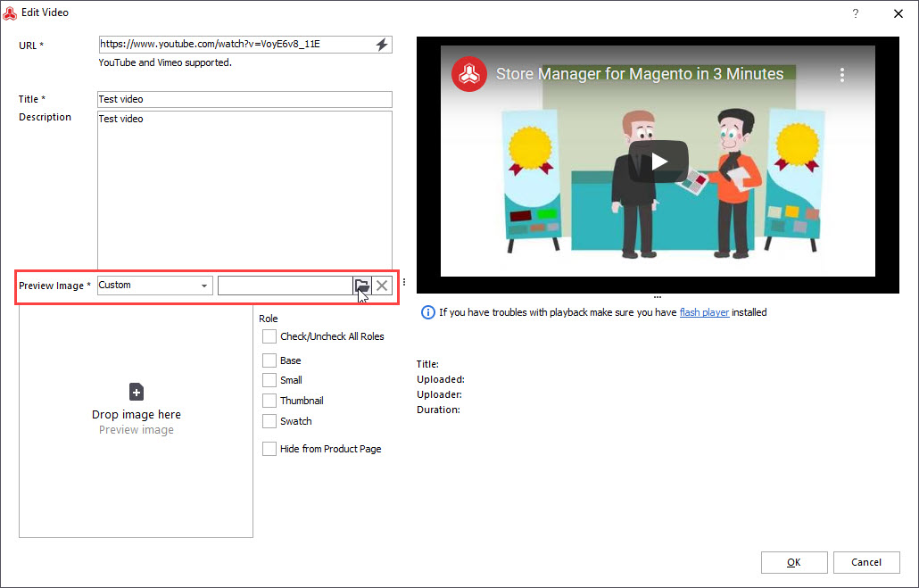Open the flash player link
The image size is (919, 588).
[704, 312]
